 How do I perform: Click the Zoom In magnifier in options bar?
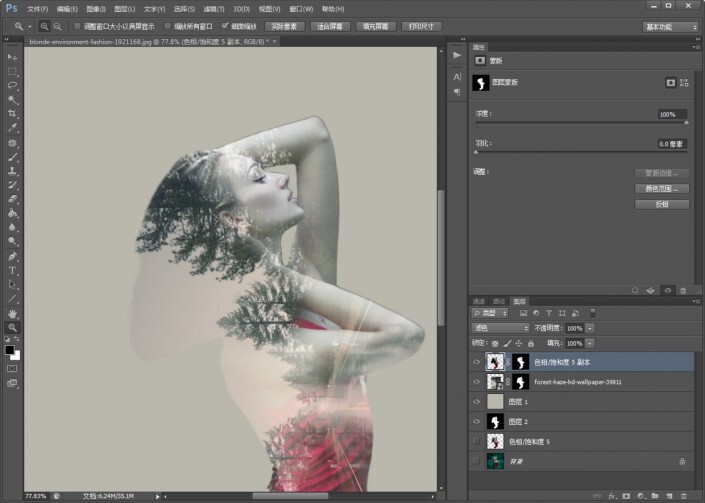[x=45, y=26]
